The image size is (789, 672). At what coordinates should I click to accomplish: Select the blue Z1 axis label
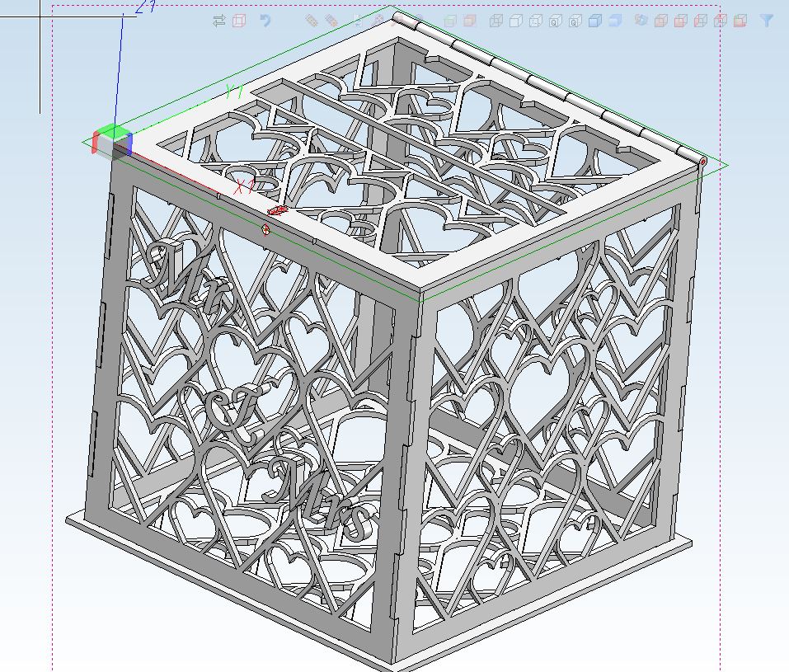146,7
